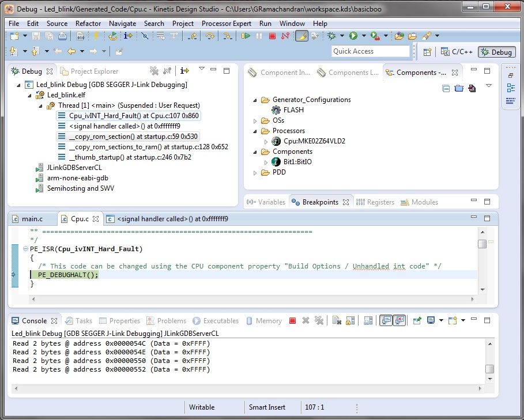The width and height of the screenshot is (524, 420).
Task: Switch to the main.c editor tab
Action: point(28,219)
